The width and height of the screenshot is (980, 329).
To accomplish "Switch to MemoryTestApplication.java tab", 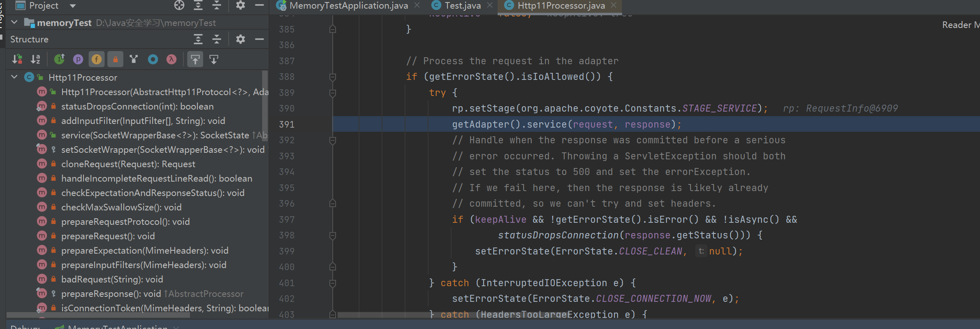I will tap(348, 5).
